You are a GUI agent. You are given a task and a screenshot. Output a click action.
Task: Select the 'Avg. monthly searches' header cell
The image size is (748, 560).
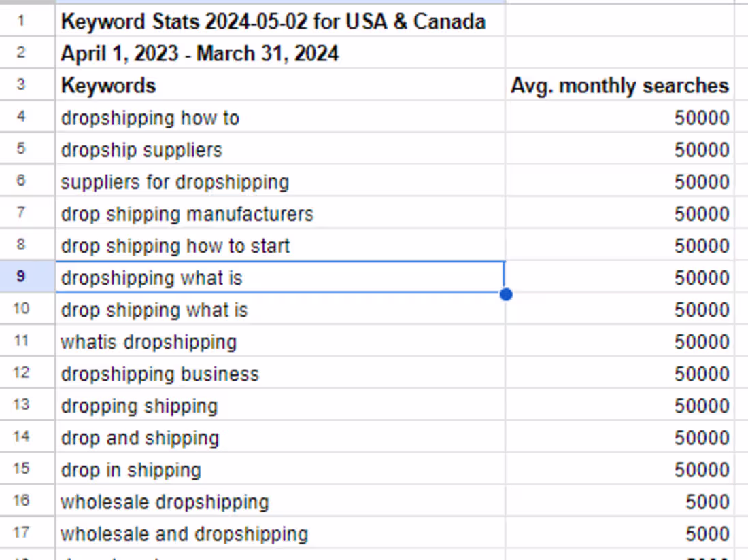pyautogui.click(x=620, y=86)
